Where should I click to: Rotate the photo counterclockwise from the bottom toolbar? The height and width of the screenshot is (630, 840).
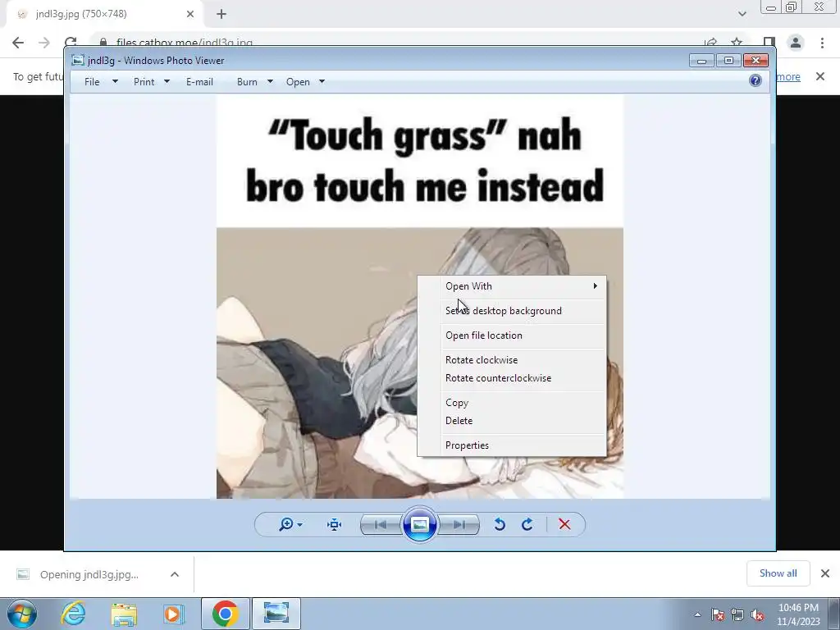pyautogui.click(x=500, y=524)
